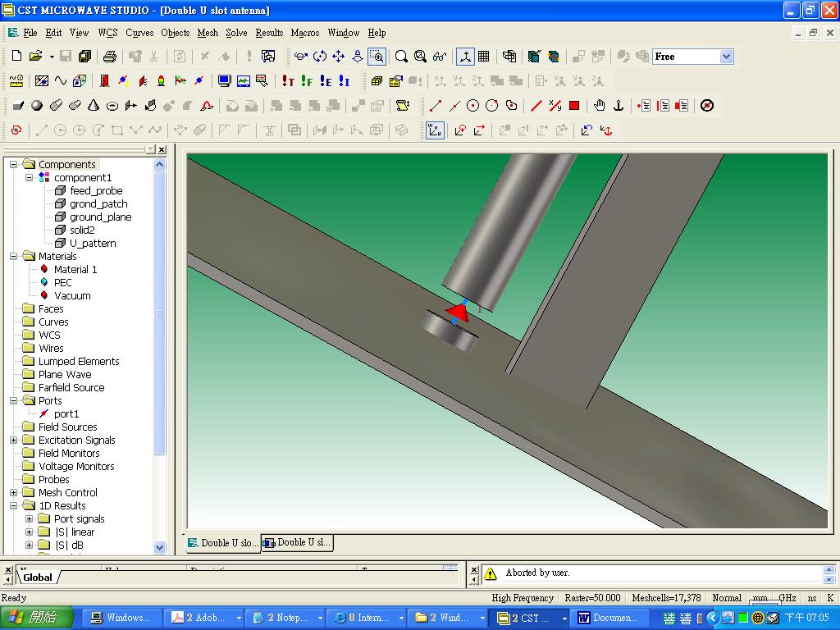Viewport: 840px width, 630px height.
Task: Collapse component1 tree node
Action: coord(29,177)
